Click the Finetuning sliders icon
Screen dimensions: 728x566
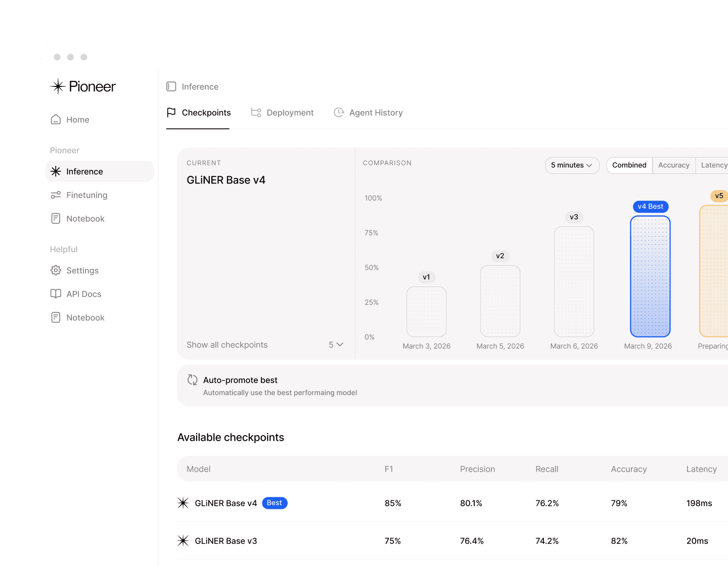pyautogui.click(x=56, y=195)
